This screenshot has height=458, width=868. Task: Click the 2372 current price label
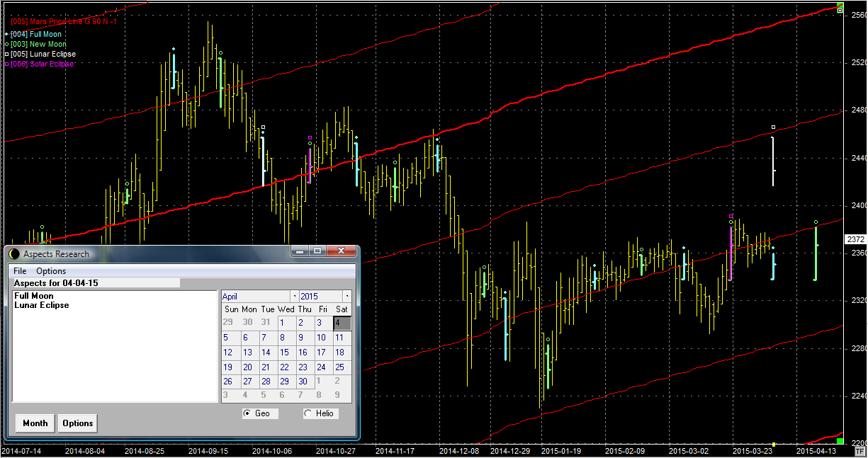856,239
